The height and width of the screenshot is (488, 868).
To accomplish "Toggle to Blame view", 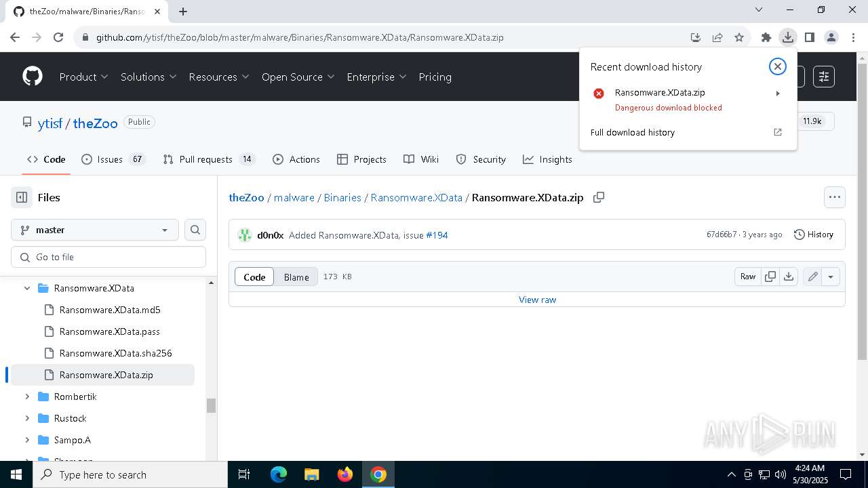I will [296, 277].
